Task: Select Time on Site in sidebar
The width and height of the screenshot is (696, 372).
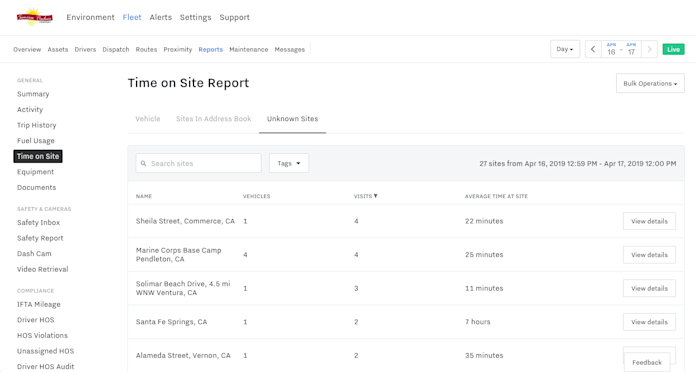Action: [x=38, y=156]
